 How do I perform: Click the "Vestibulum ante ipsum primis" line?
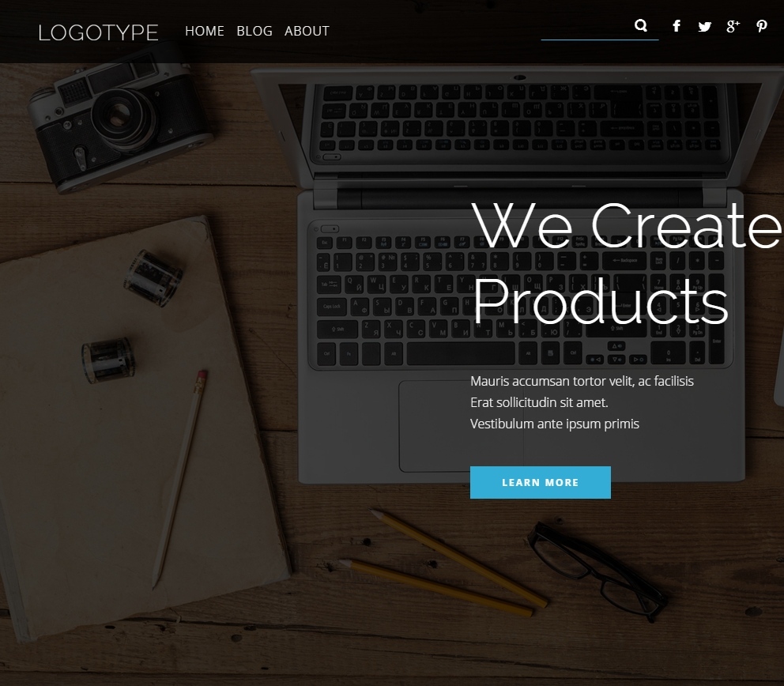click(x=555, y=424)
